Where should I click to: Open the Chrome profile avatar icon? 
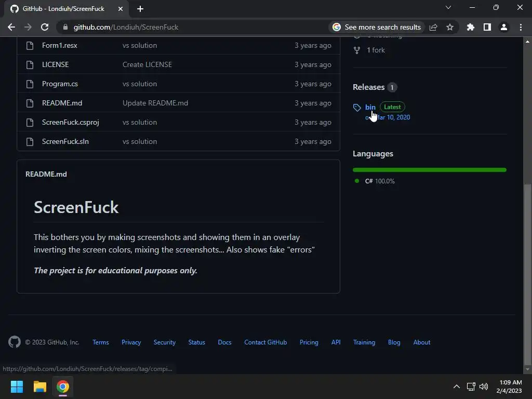[504, 27]
